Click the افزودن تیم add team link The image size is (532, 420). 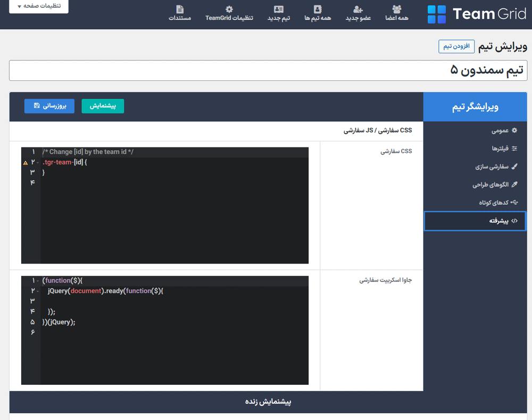click(x=456, y=46)
